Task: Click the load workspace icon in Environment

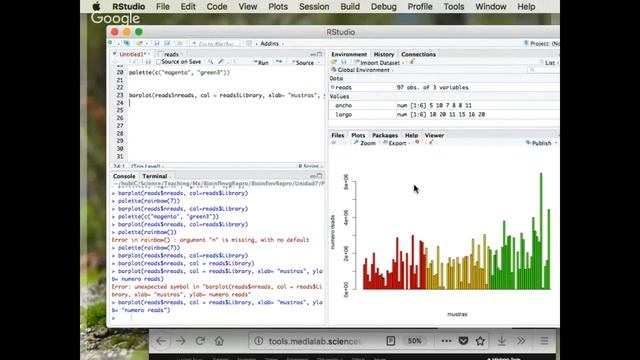Action: pos(334,62)
